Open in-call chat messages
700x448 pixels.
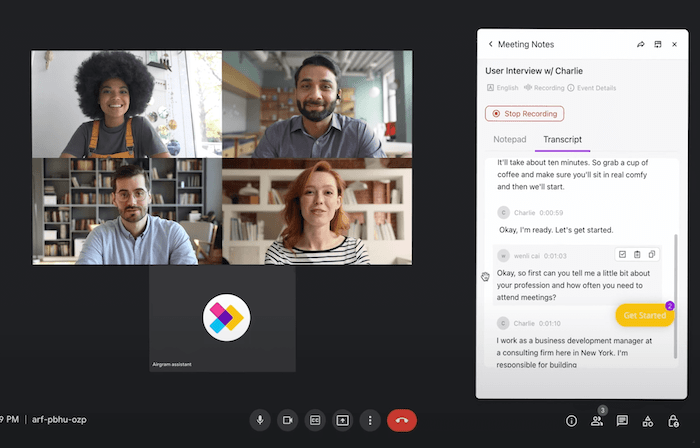click(622, 421)
